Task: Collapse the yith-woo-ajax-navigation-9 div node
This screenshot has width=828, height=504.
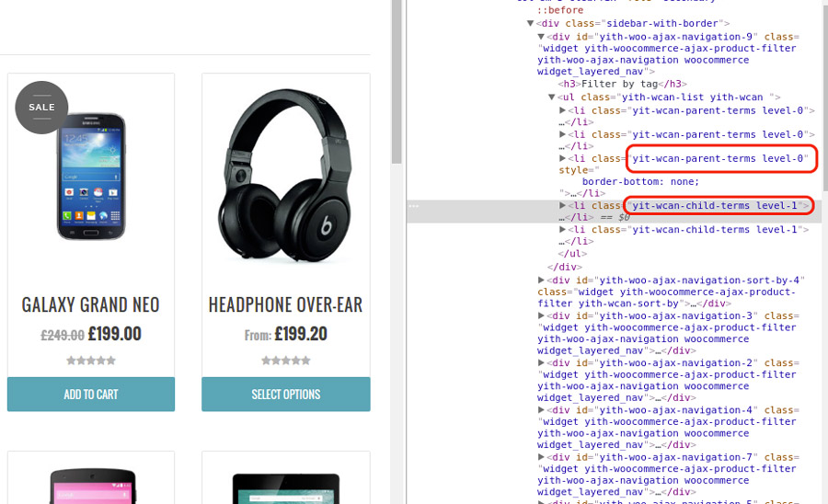Action: tap(541, 37)
